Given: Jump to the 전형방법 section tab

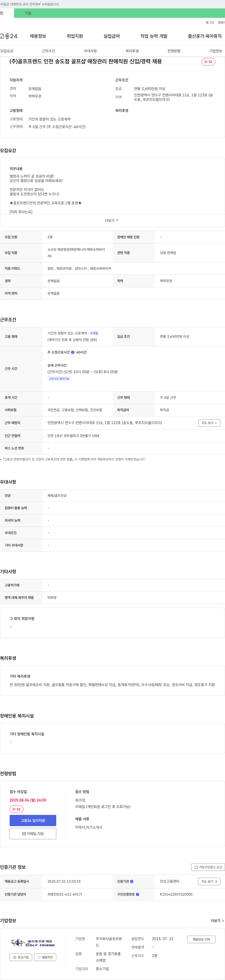Looking at the screenshot, I should click(x=174, y=51).
